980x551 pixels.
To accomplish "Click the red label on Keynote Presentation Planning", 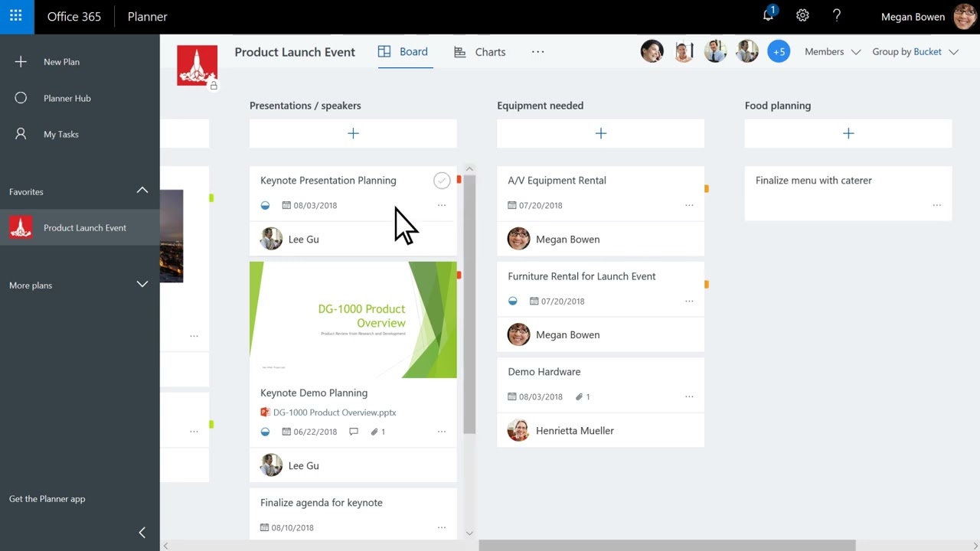I will pyautogui.click(x=459, y=180).
